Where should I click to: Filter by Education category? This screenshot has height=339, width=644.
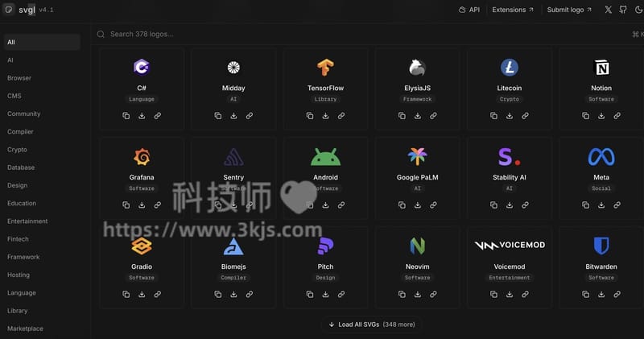pos(22,203)
